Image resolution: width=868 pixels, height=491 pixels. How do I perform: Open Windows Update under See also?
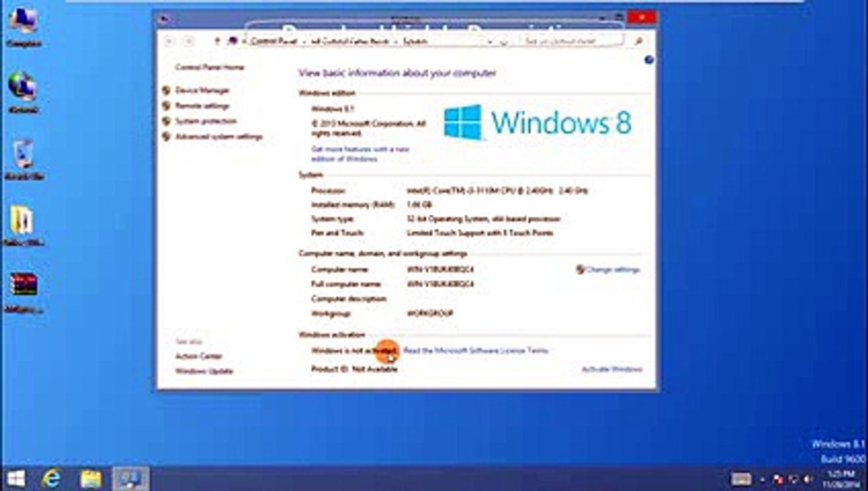(204, 371)
